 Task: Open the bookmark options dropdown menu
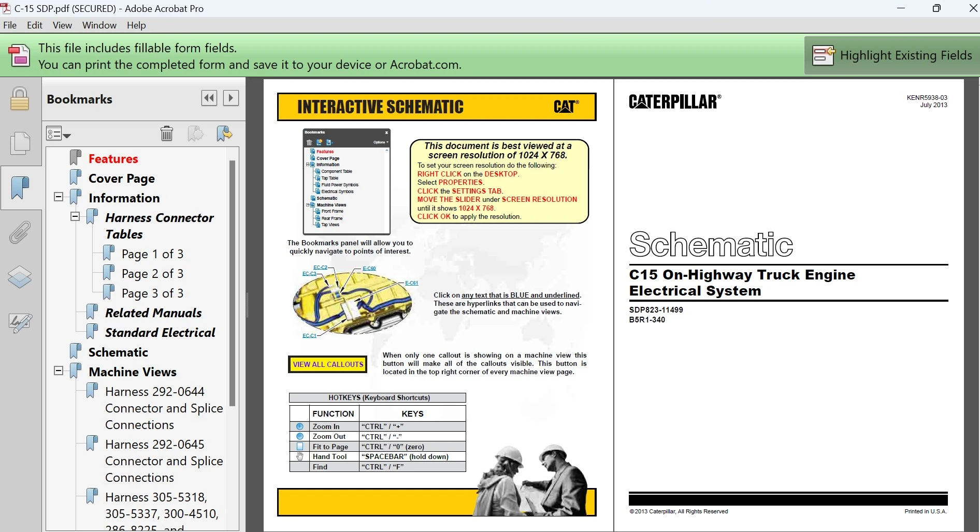tap(58, 134)
